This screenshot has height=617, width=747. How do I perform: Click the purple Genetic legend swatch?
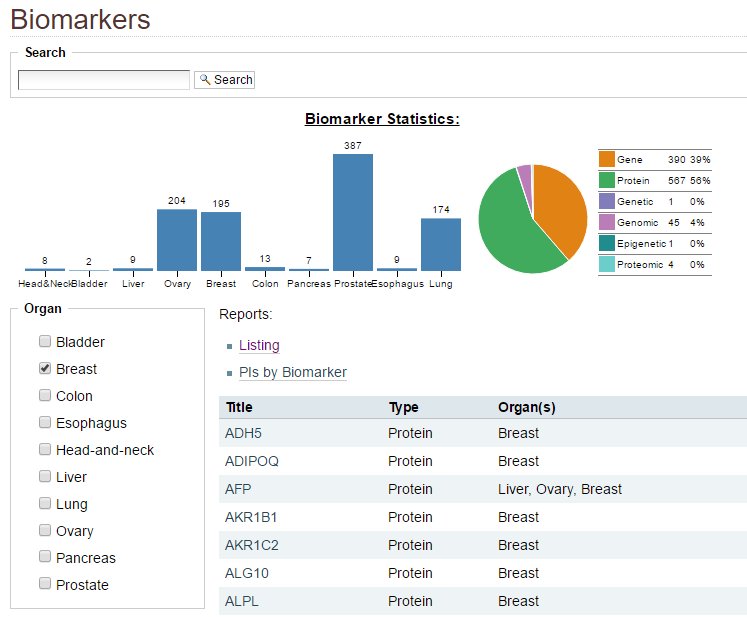606,201
